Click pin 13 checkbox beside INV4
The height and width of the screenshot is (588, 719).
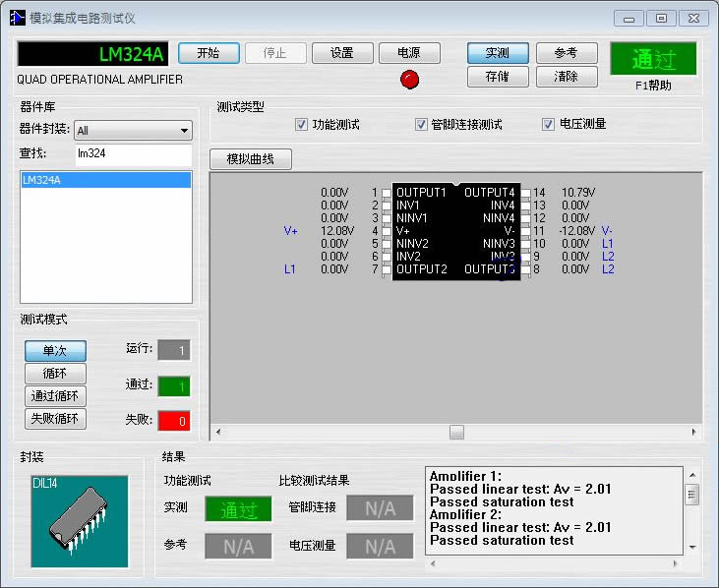(525, 206)
